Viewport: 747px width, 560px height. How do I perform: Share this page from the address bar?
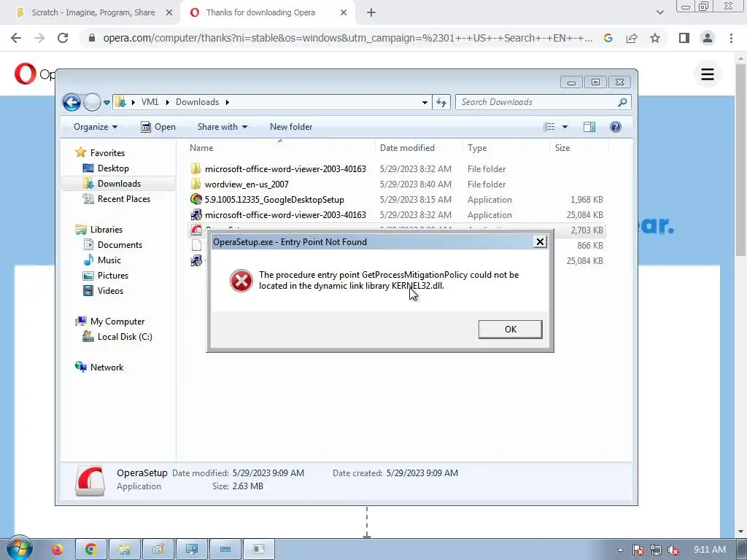[x=632, y=38]
